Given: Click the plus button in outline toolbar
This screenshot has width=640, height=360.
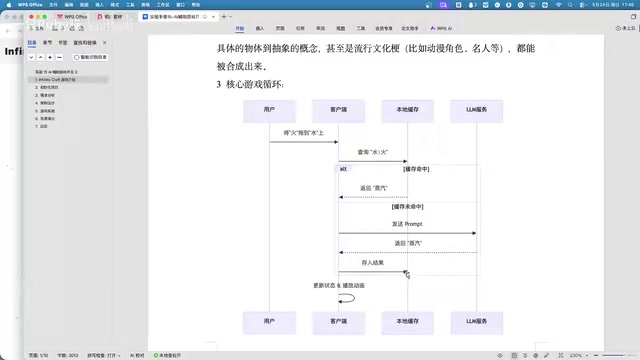Looking at the screenshot, I should point(50,58).
